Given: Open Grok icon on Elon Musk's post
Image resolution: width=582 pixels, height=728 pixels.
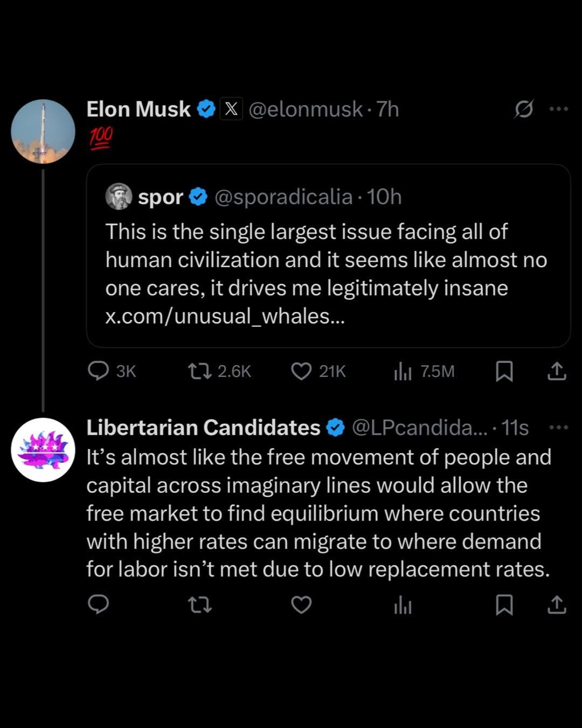Looking at the screenshot, I should click(x=523, y=109).
